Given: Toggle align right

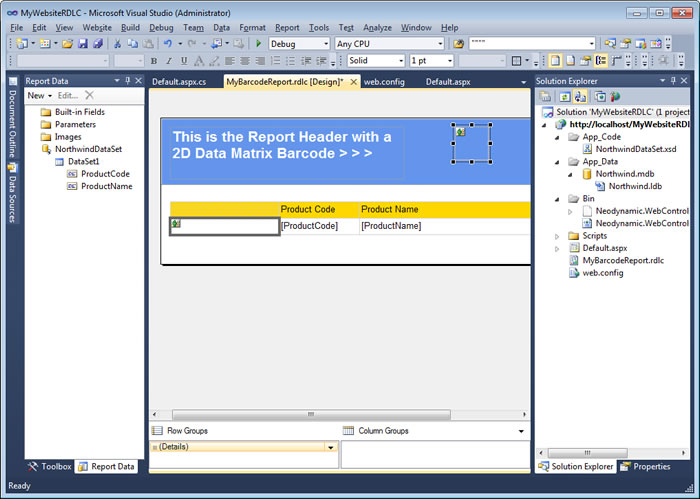Looking at the screenshot, I should 260,61.
